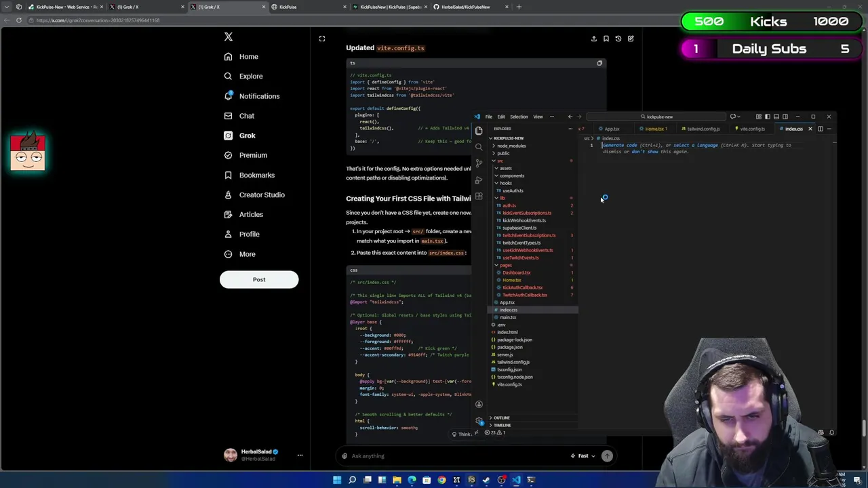The height and width of the screenshot is (488, 868).
Task: Open Windows Start button on taskbar
Action: [x=337, y=480]
